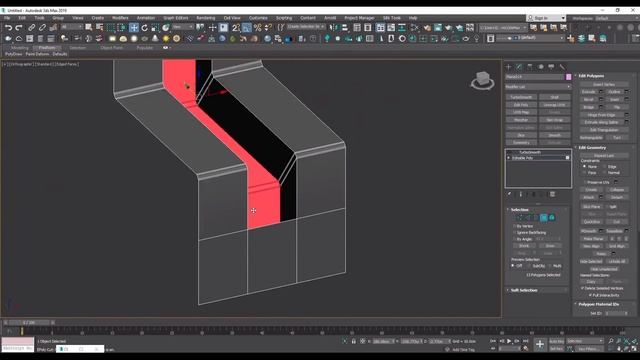Click the Bevel button
Viewport: 640px width, 360px height.
589,100
